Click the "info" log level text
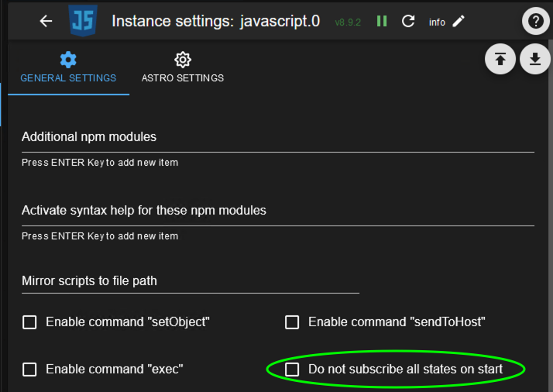This screenshot has width=553, height=392. pyautogui.click(x=437, y=22)
